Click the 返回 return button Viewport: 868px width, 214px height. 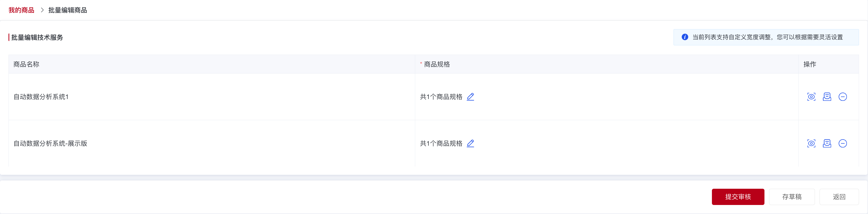pyautogui.click(x=839, y=197)
